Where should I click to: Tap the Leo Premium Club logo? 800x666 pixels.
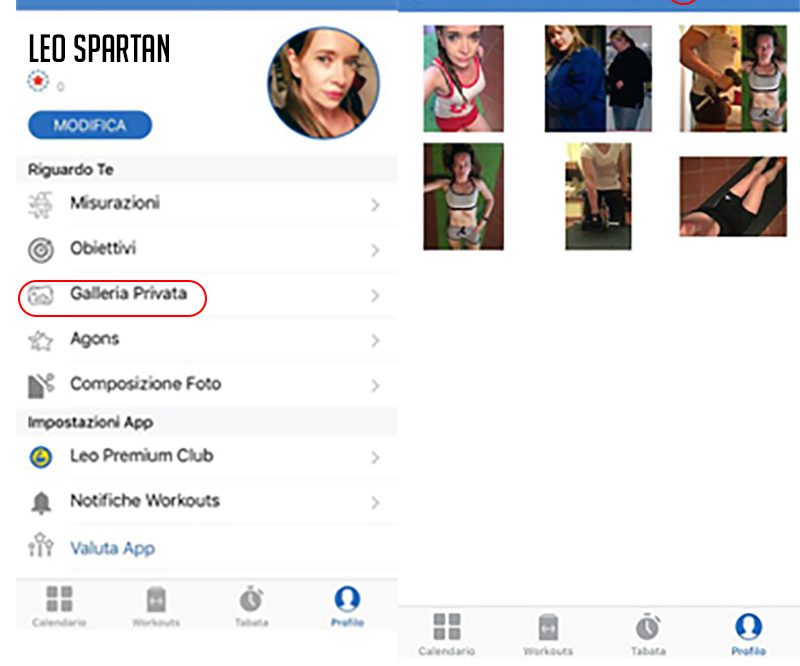[41, 457]
